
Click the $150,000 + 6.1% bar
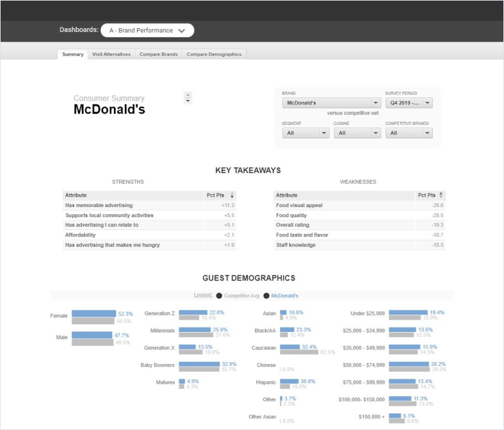(x=395, y=415)
